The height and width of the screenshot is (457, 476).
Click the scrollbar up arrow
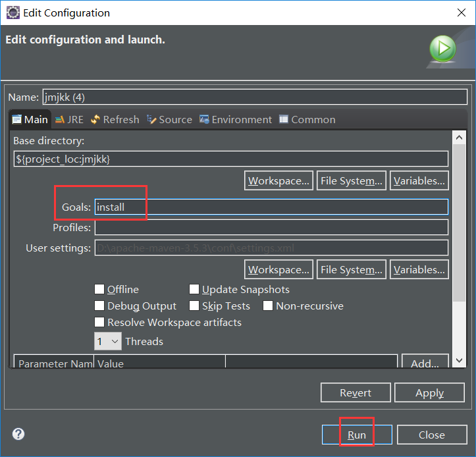click(x=460, y=138)
